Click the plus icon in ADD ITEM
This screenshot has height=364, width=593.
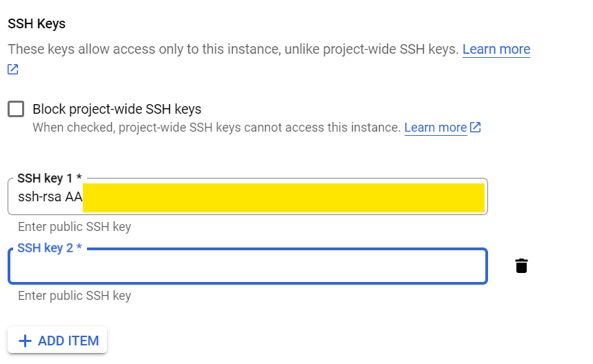point(25,341)
